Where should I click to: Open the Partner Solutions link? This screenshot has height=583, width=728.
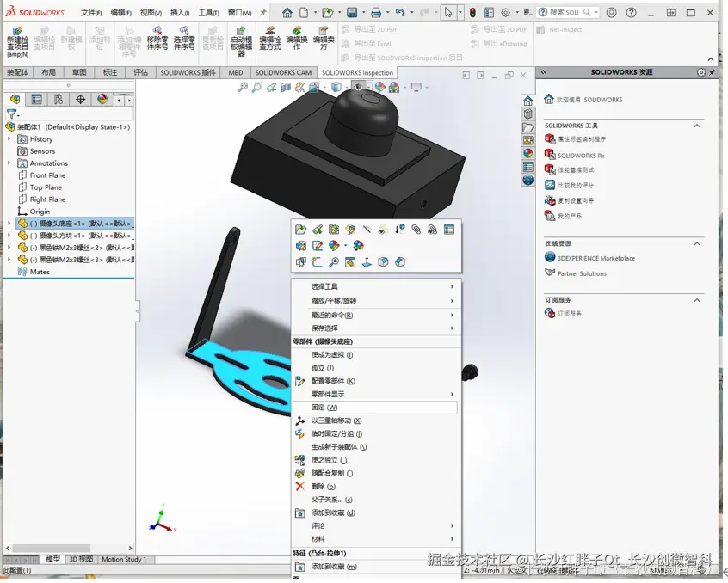click(x=582, y=273)
